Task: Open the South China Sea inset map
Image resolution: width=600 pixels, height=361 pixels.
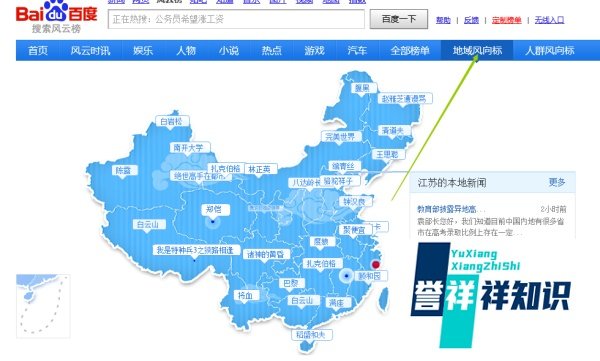Action: (43, 306)
